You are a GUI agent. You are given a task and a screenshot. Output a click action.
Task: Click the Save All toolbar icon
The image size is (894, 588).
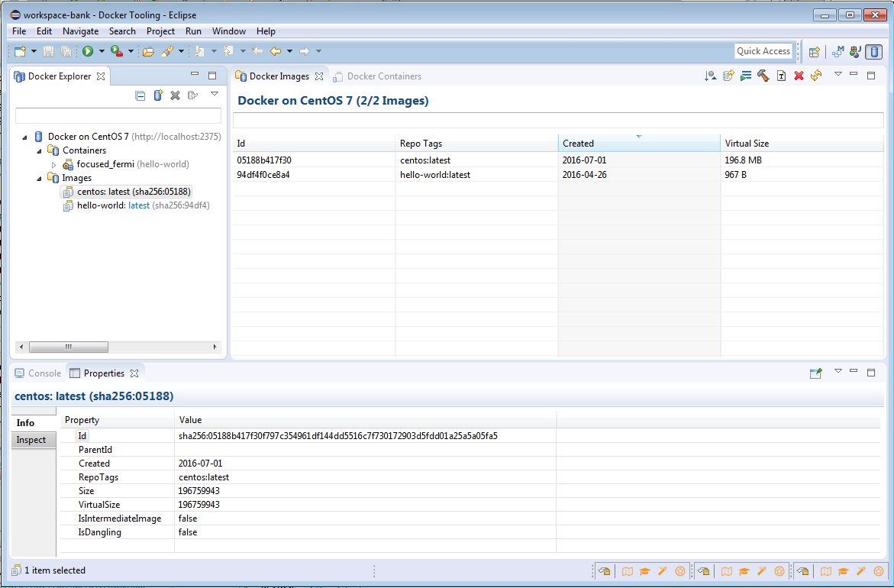coord(66,51)
